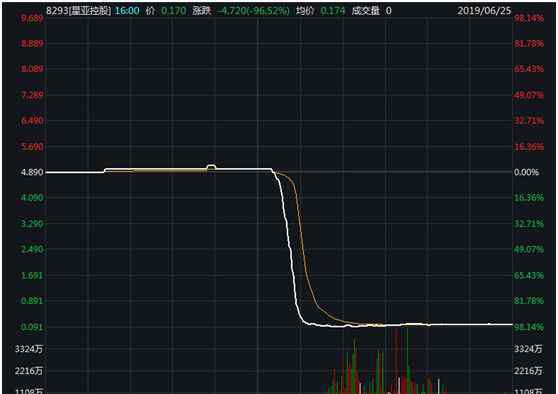This screenshot has height=394, width=558.
Task: Select the 16:00 time readout
Action: [x=127, y=11]
